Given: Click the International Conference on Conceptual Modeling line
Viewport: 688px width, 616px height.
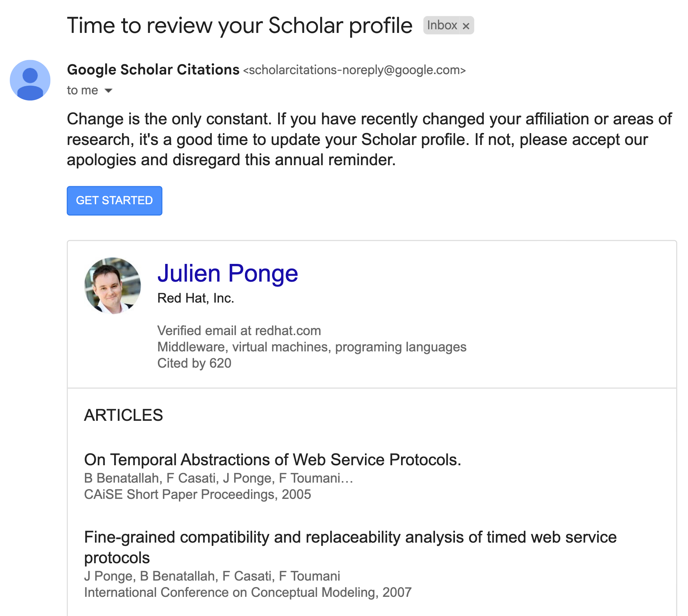Looking at the screenshot, I should pos(248,593).
